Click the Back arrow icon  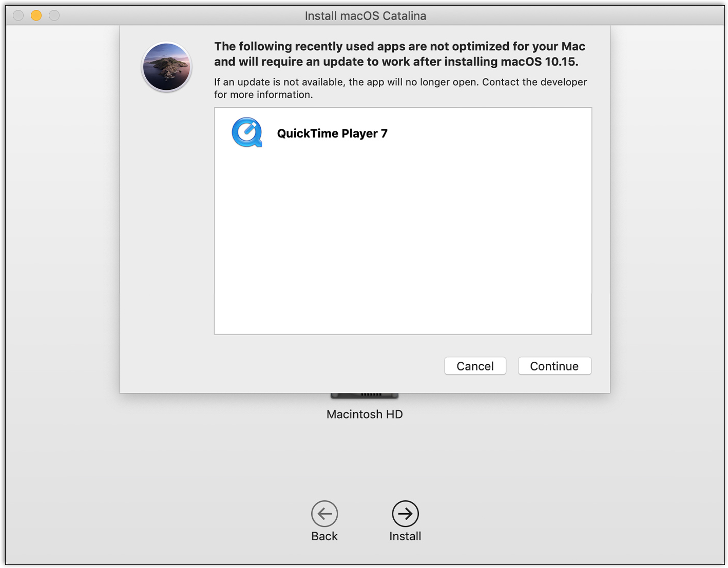click(x=324, y=514)
